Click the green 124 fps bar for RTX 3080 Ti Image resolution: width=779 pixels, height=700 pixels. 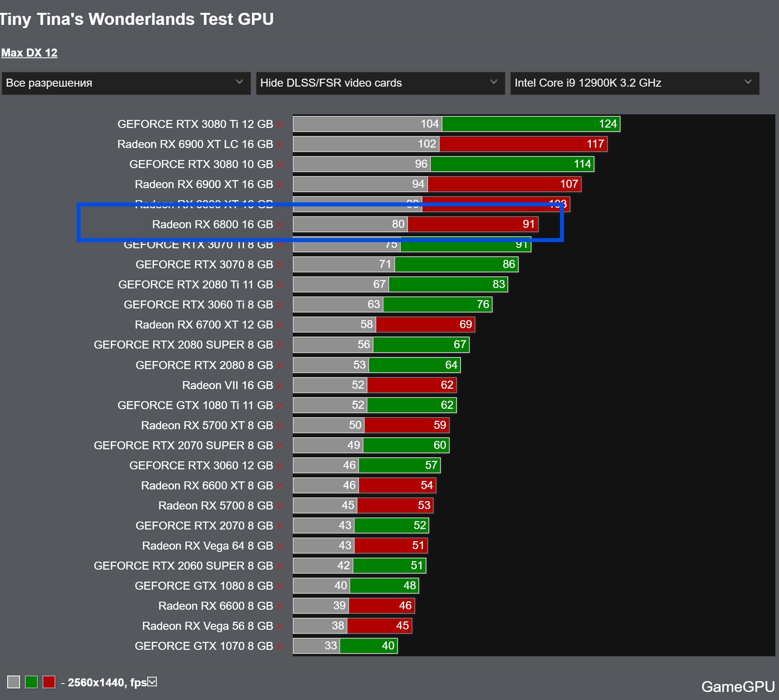(x=531, y=124)
